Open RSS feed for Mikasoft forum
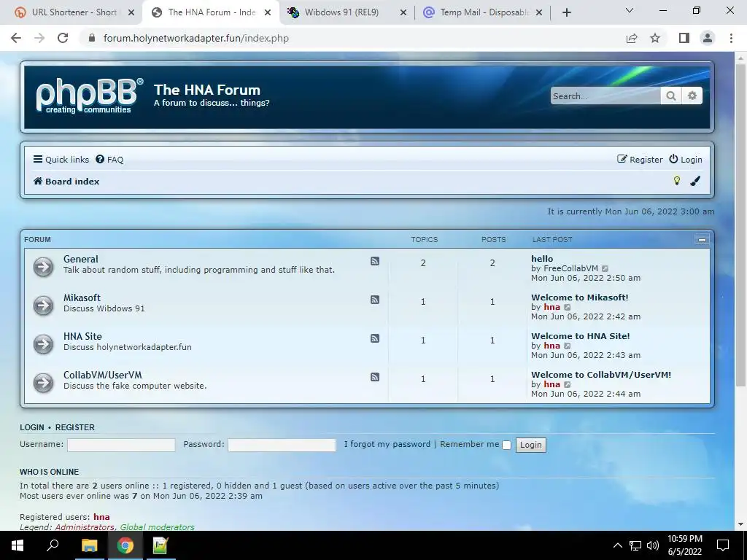Screen dimensions: 747x560 375,300
